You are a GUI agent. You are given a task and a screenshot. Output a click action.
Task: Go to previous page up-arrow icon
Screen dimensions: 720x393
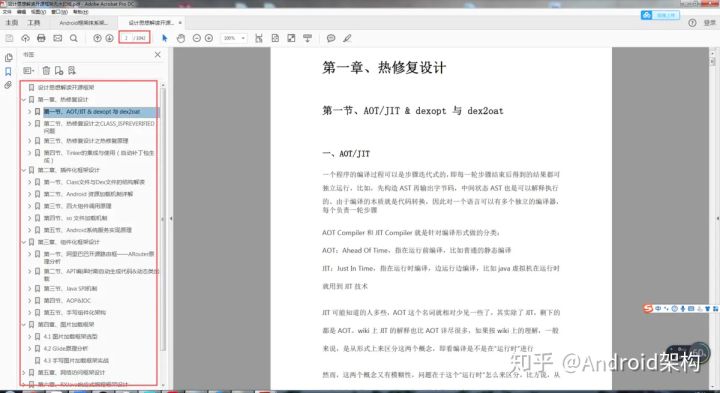click(x=97, y=39)
